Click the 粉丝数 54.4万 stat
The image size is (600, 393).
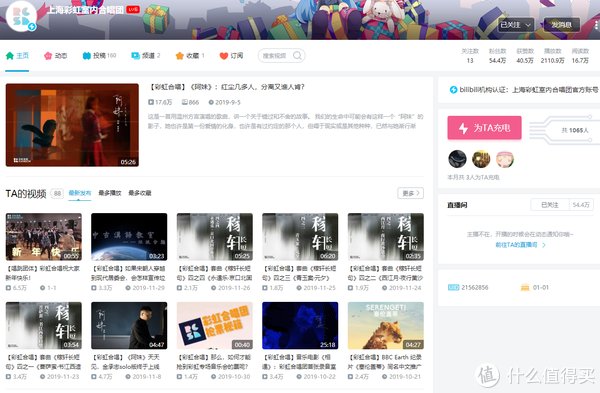click(497, 56)
